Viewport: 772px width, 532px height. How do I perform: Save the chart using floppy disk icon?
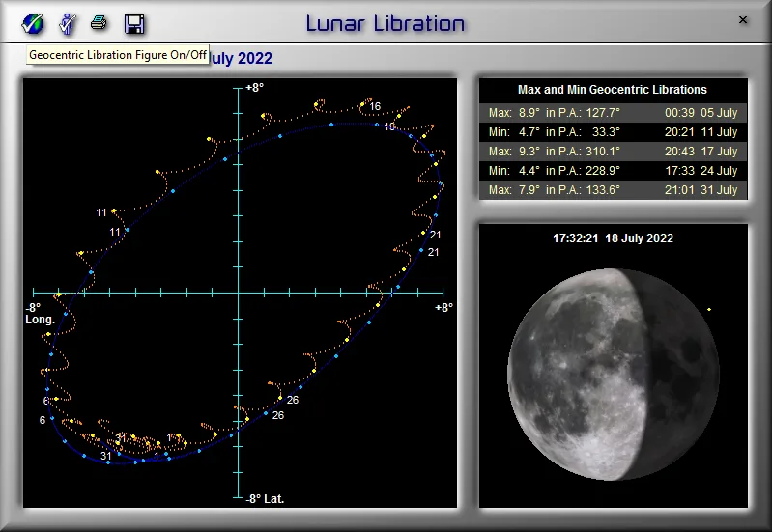click(x=134, y=24)
